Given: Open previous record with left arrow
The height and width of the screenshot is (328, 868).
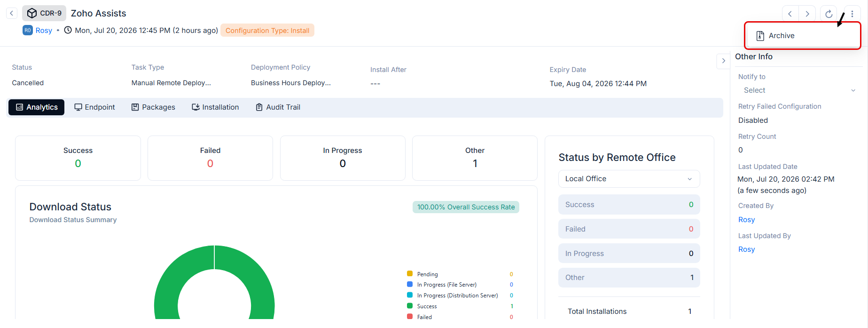Looking at the screenshot, I should [790, 14].
